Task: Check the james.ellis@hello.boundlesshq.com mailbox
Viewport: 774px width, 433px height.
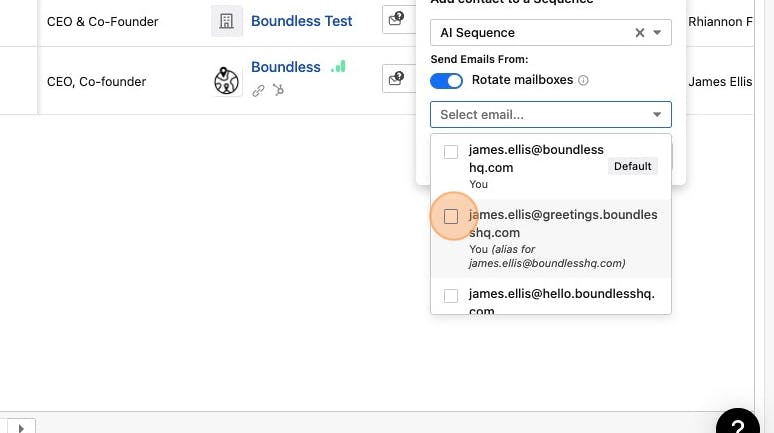Action: (451, 296)
